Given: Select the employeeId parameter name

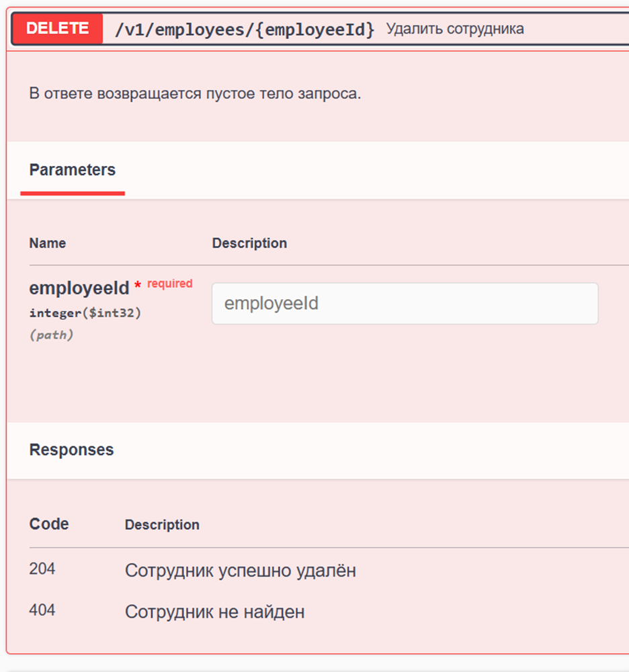Looking at the screenshot, I should pyautogui.click(x=78, y=288).
